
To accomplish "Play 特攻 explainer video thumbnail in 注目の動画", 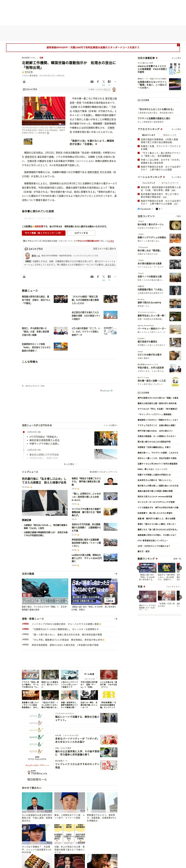I will point(94,591).
